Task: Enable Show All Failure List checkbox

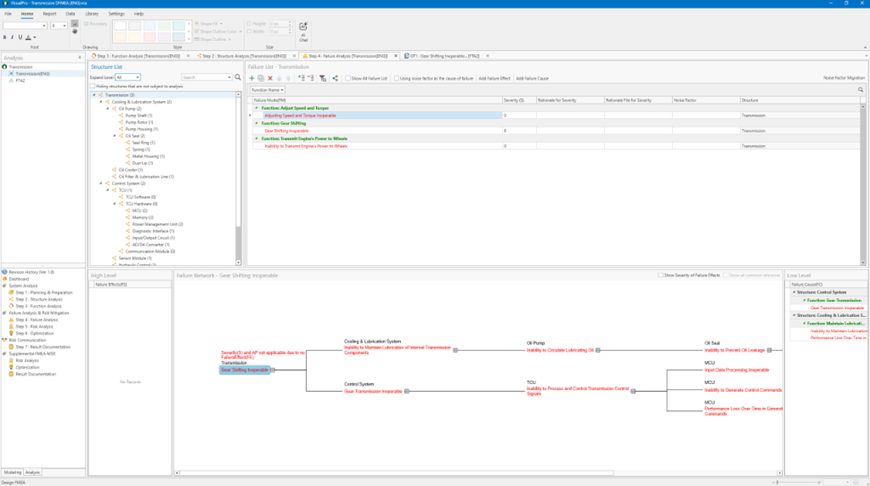Action: click(348, 78)
